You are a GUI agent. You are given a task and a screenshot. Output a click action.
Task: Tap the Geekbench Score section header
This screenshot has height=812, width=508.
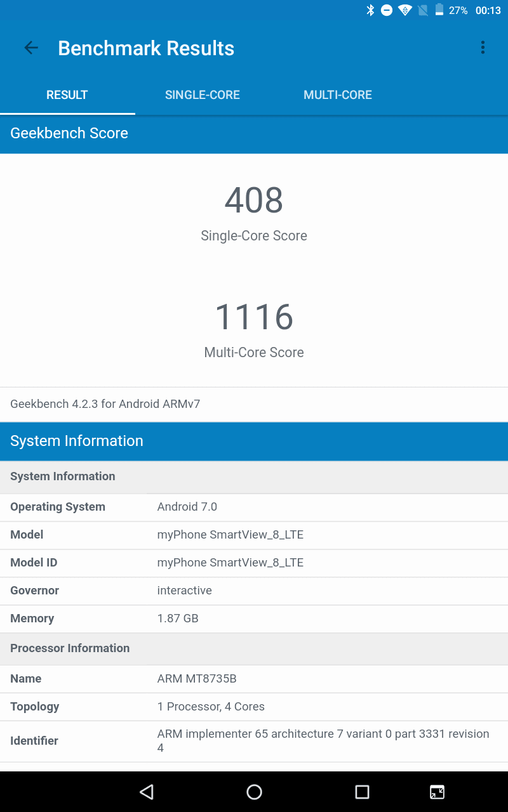click(x=254, y=133)
